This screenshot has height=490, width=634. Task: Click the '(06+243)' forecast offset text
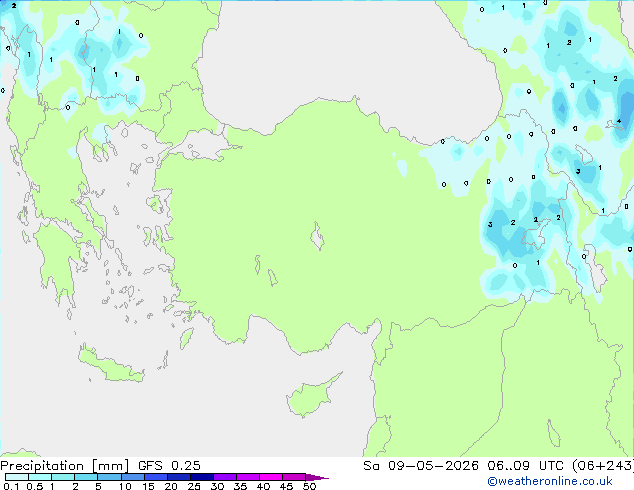(603, 466)
